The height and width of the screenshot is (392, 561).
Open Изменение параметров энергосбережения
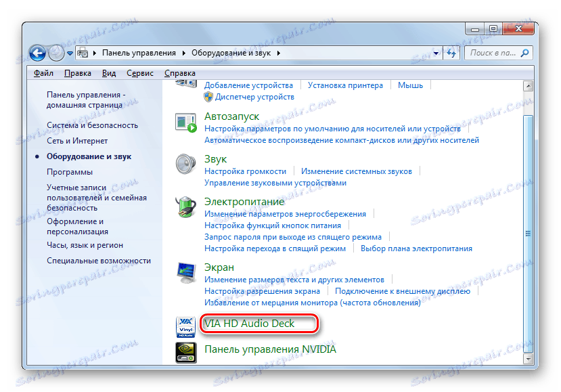pos(285,214)
